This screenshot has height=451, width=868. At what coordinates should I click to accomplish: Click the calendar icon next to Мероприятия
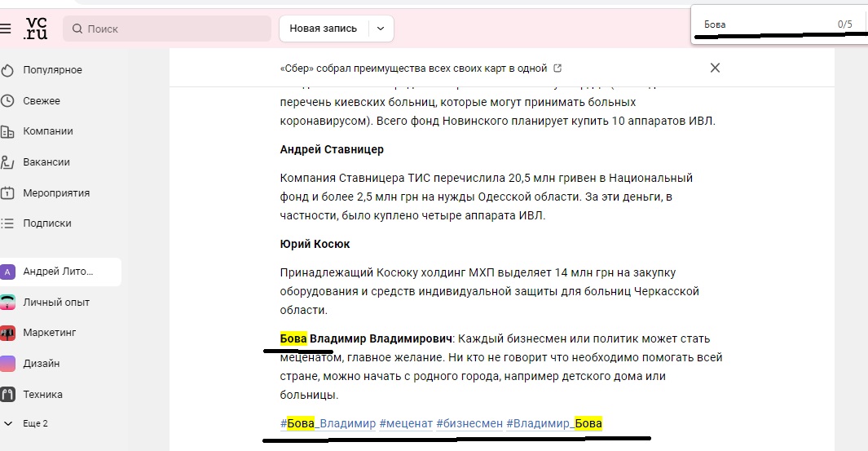tap(7, 193)
